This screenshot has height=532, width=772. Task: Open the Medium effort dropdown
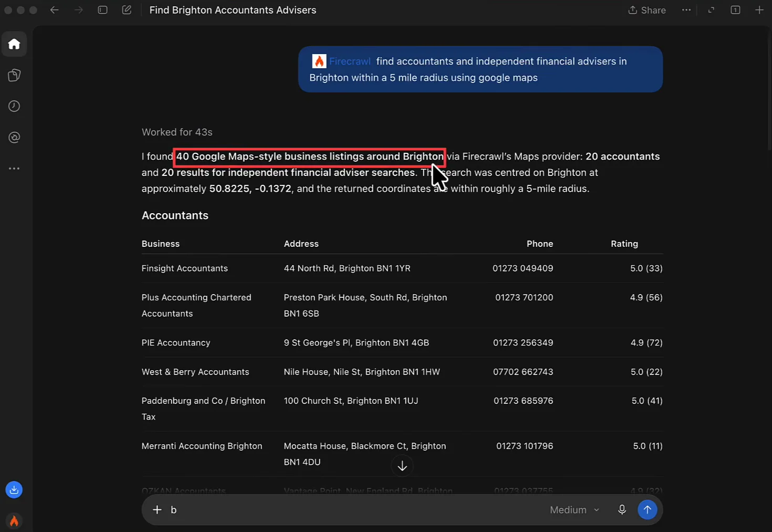coord(575,510)
